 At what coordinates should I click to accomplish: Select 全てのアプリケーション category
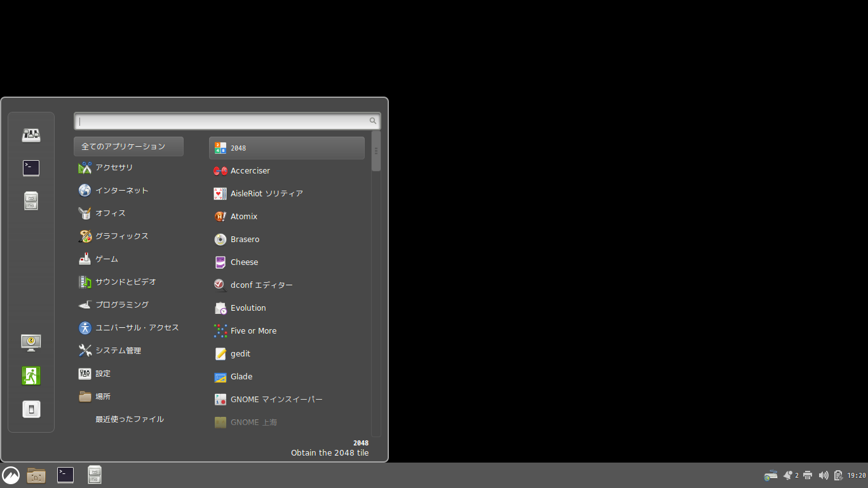129,146
